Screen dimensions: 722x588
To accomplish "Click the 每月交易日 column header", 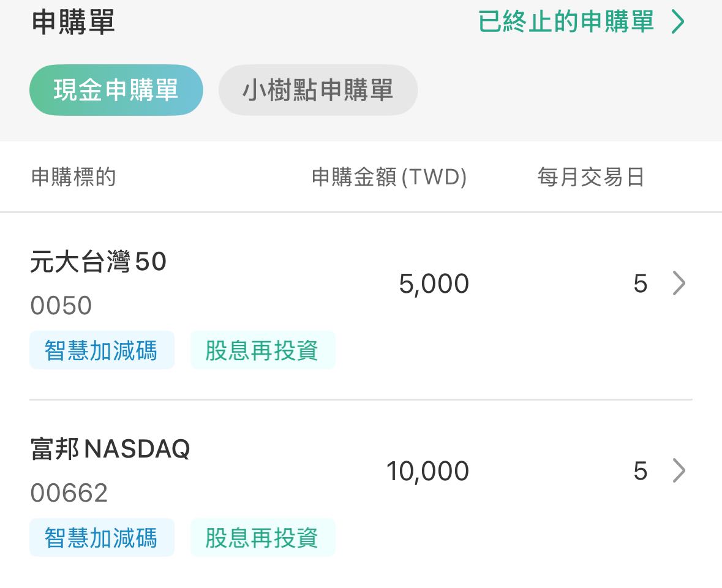I will click(x=590, y=177).
